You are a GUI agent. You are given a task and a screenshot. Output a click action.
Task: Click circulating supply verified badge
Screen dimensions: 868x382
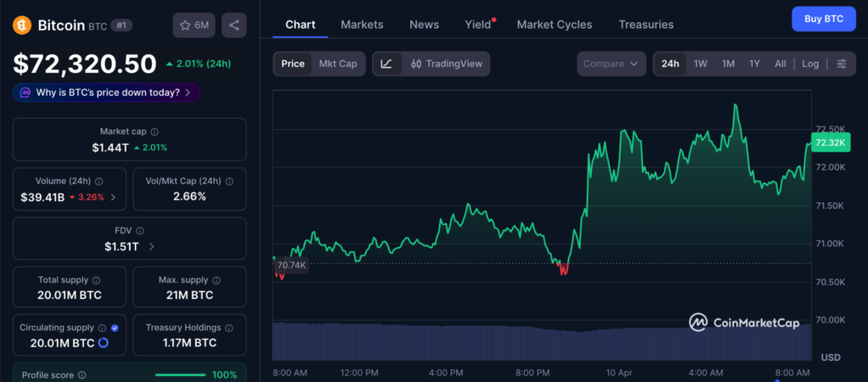[114, 328]
